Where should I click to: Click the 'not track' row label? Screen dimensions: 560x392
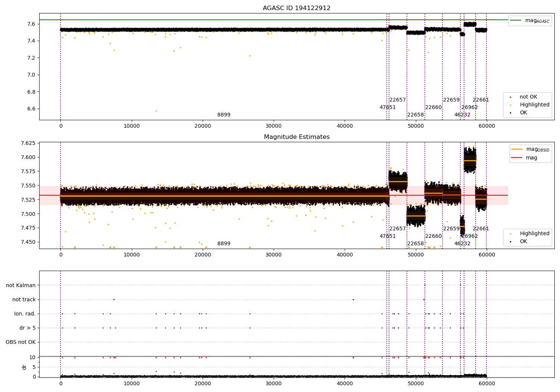(x=24, y=300)
